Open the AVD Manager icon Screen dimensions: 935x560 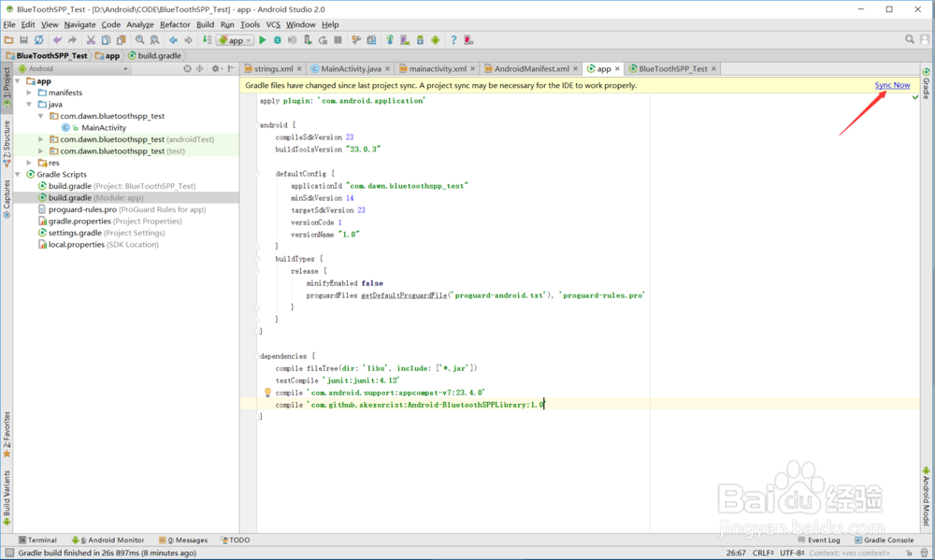pyautogui.click(x=405, y=40)
